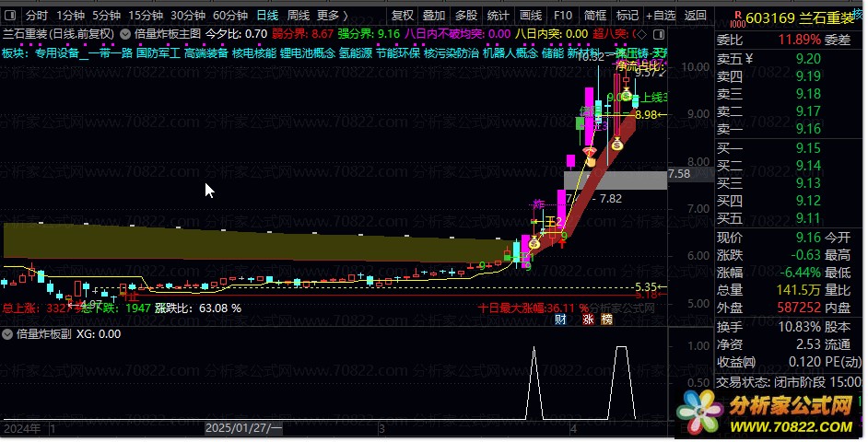Switch to 周线 weekly chart

pyautogui.click(x=299, y=16)
